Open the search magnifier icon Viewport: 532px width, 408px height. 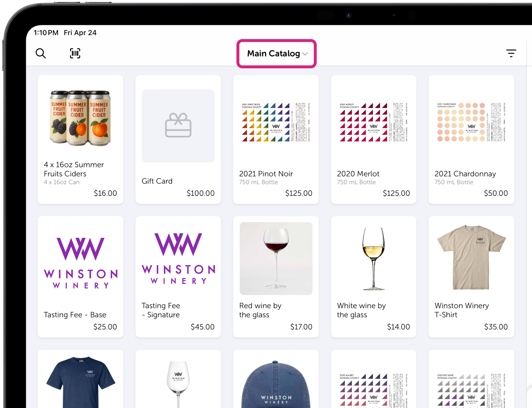click(x=41, y=53)
